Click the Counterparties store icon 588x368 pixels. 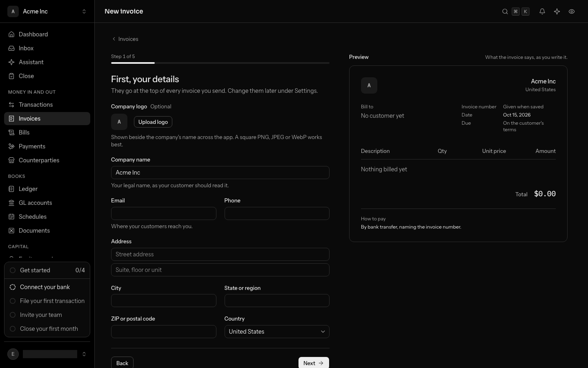(x=11, y=160)
